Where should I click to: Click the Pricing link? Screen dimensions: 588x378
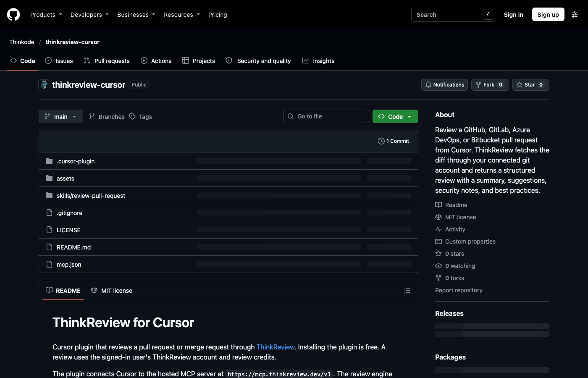[218, 15]
